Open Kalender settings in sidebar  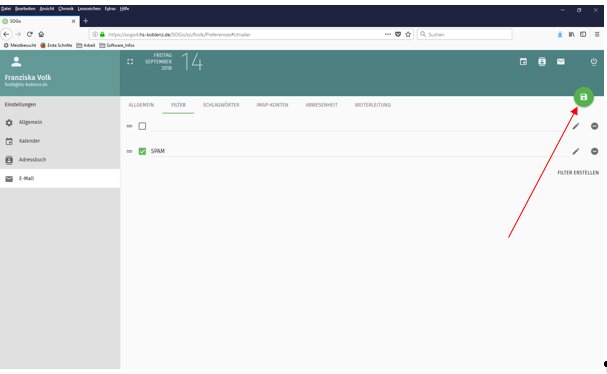[x=60, y=141]
